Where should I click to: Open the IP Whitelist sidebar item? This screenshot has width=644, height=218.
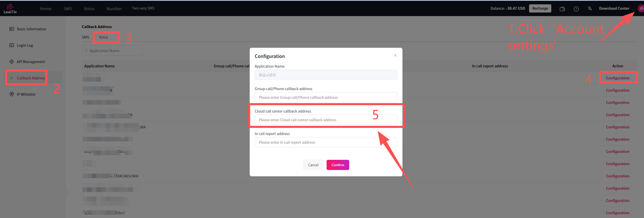[x=26, y=94]
